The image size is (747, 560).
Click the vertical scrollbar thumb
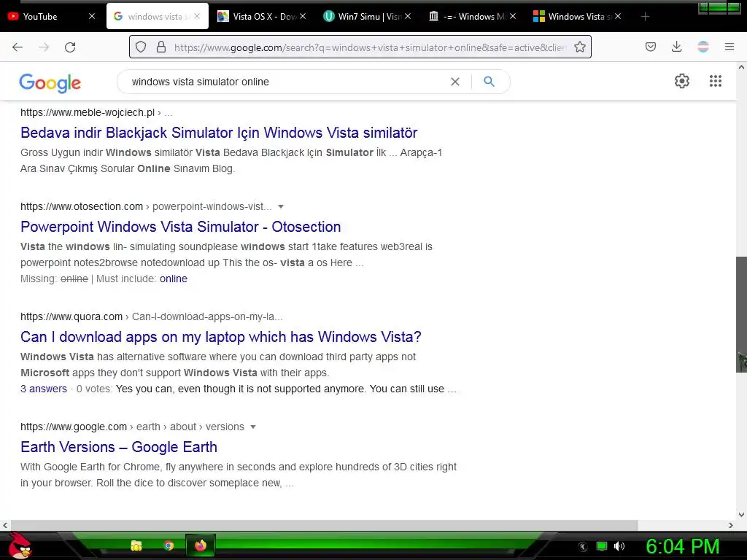[x=741, y=314]
